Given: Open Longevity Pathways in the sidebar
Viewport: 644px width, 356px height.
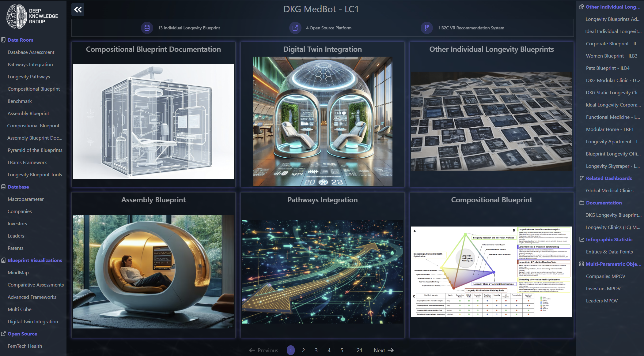Looking at the screenshot, I should click(29, 77).
